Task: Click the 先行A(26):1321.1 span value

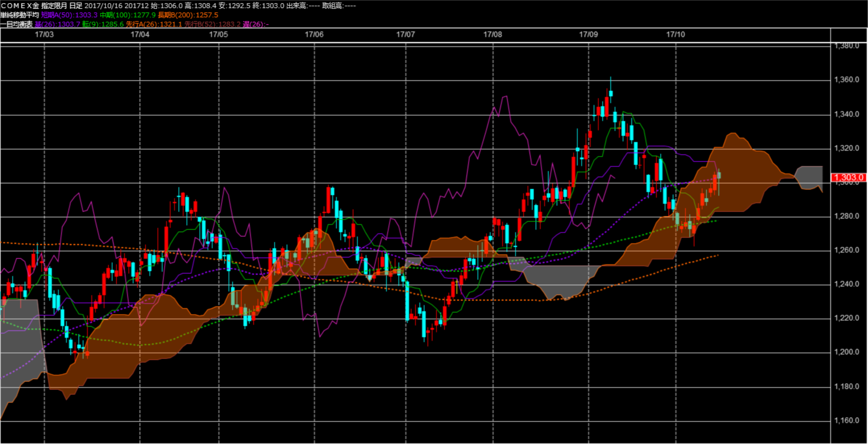Action: pos(154,24)
